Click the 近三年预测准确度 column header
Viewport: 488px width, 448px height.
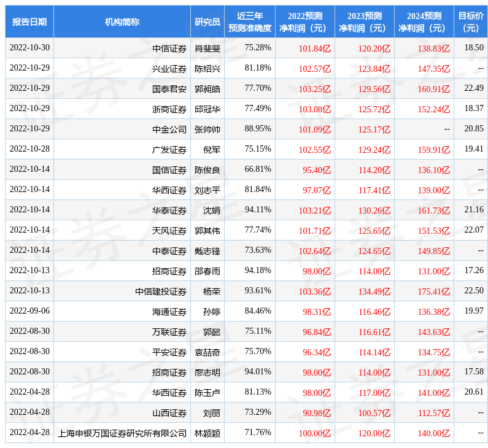point(250,21)
